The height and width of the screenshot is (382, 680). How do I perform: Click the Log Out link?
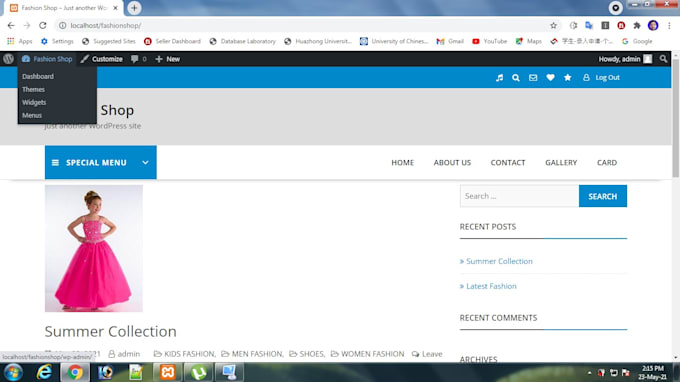tap(601, 78)
